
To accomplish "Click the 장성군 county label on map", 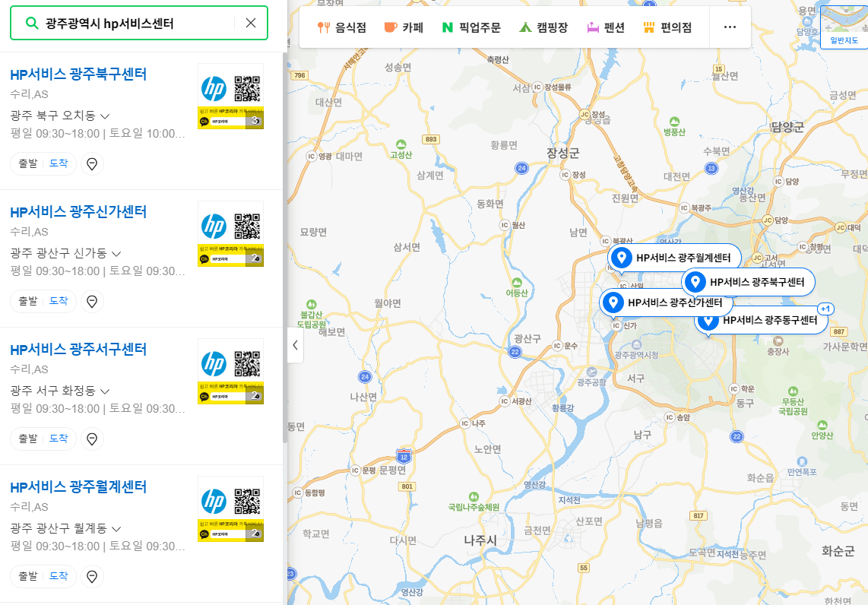I will 563,154.
